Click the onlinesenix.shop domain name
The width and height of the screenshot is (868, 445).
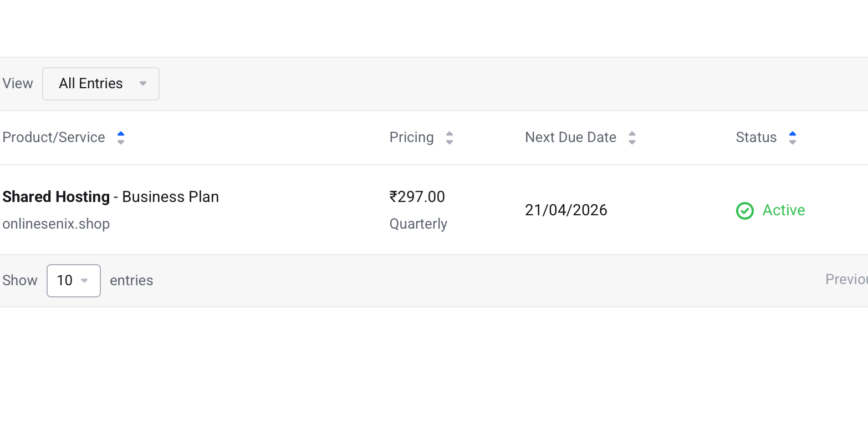(x=56, y=224)
